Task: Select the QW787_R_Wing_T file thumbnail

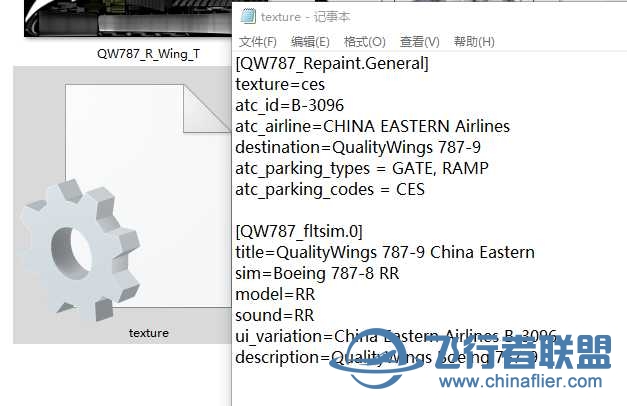Action: pyautogui.click(x=128, y=18)
